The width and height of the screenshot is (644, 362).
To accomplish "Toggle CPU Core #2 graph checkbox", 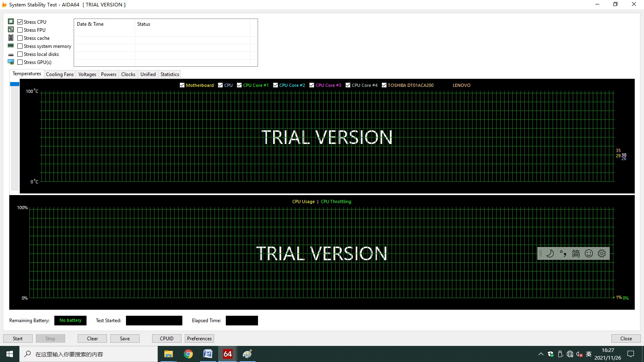I will tap(275, 85).
